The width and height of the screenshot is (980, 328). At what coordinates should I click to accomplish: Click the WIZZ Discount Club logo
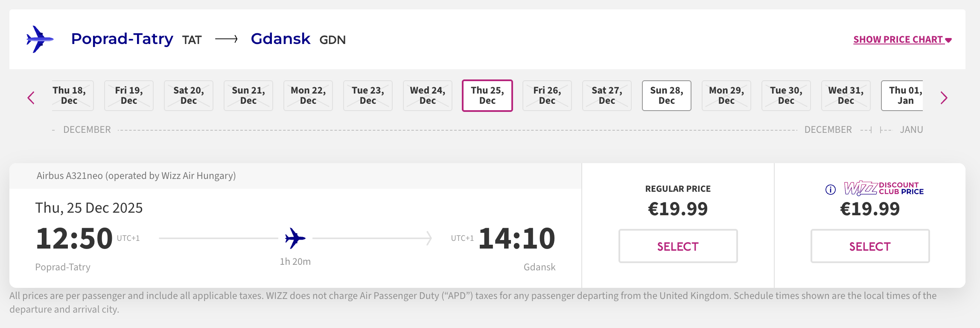884,188
